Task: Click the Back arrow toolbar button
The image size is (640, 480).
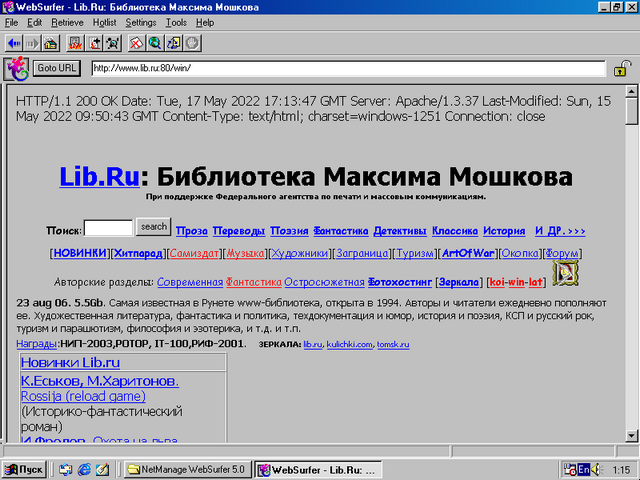Action: tap(14, 43)
